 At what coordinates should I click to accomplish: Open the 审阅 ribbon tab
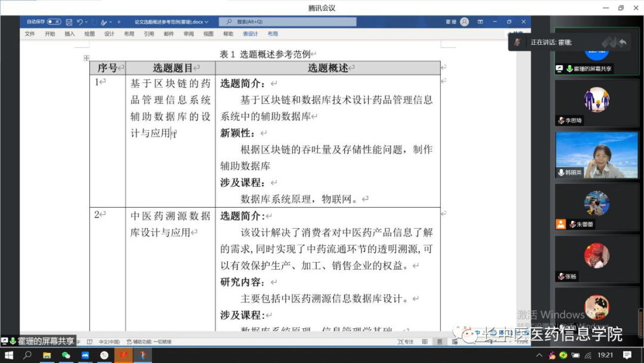pos(188,33)
